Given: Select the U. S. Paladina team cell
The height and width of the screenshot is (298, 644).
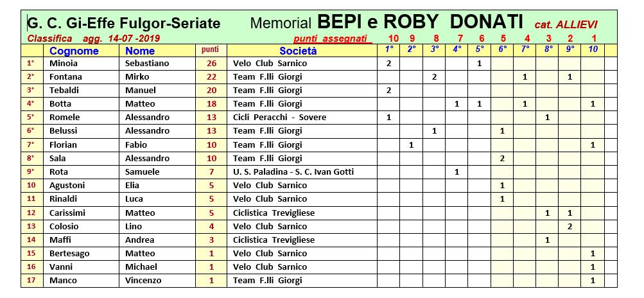Looking at the screenshot, I should 293,171.
